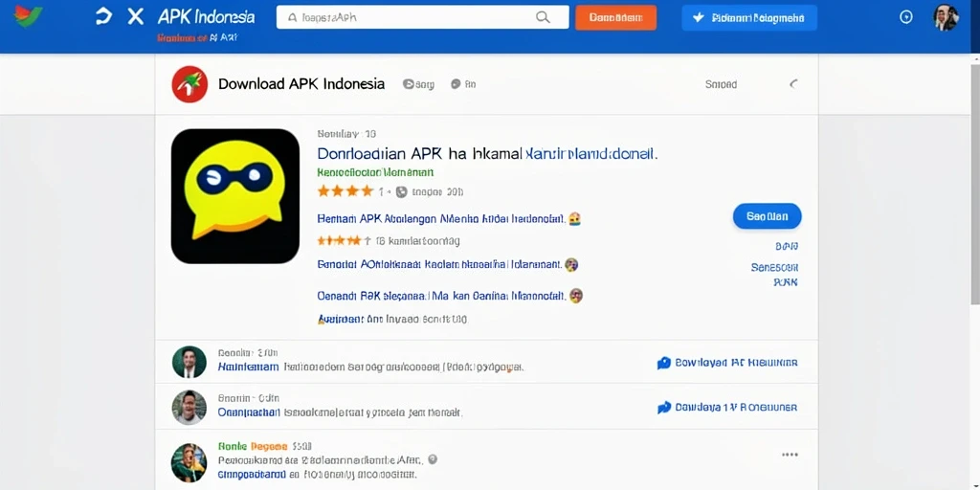Image resolution: width=980 pixels, height=490 pixels.
Task: Click the blue chat icon in the second list row
Action: point(664,408)
